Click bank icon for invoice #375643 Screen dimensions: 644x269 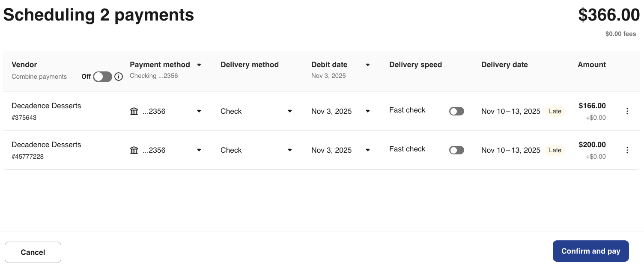coord(134,111)
